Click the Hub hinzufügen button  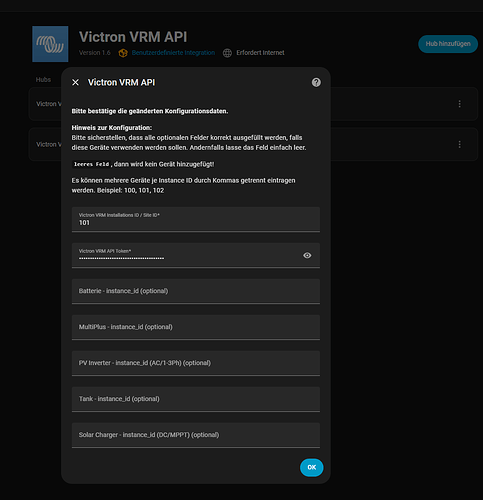click(448, 44)
